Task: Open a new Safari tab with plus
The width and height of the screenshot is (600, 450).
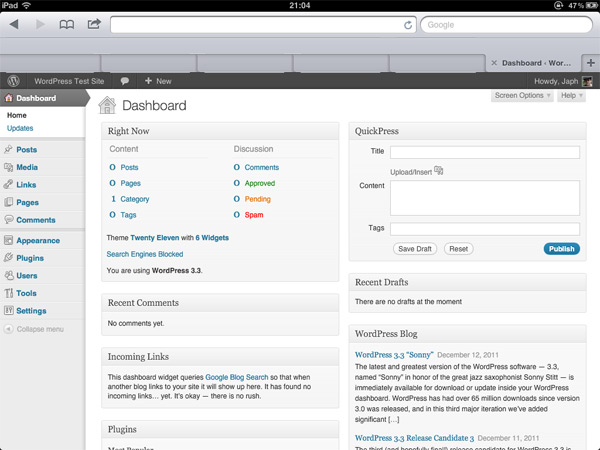Action: 591,63
